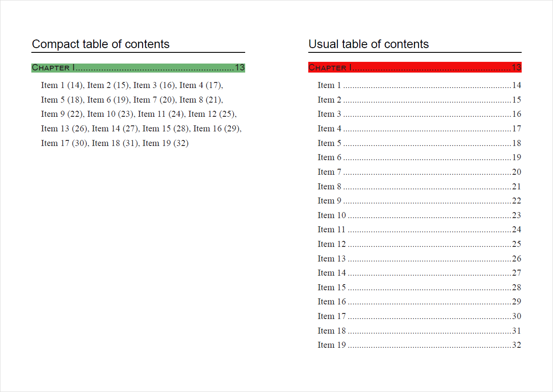Open Item 12 (25) in compact table
Image resolution: width=553 pixels, height=392 pixels.
tap(211, 114)
